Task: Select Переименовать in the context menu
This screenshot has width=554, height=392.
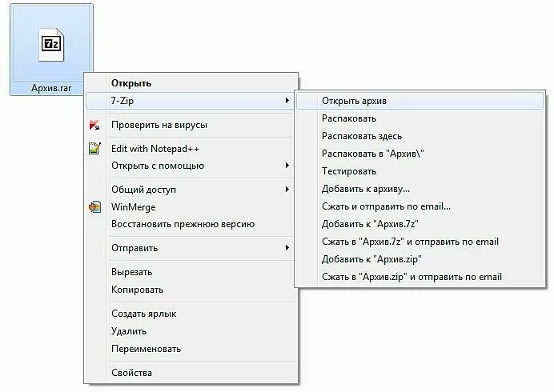Action: (146, 349)
